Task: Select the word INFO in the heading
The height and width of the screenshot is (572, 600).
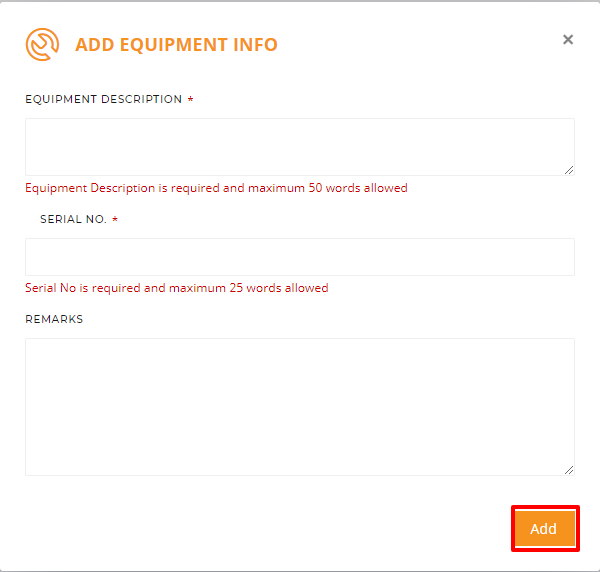Action: (255, 44)
